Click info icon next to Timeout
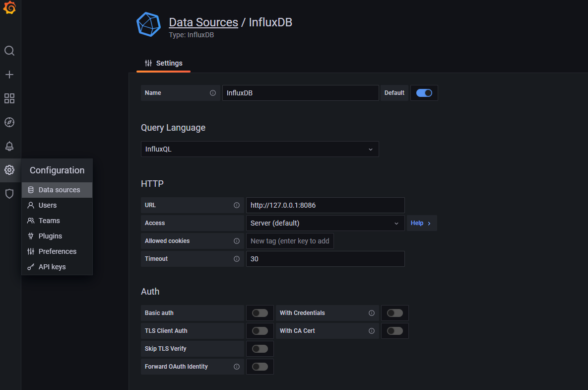 point(237,259)
